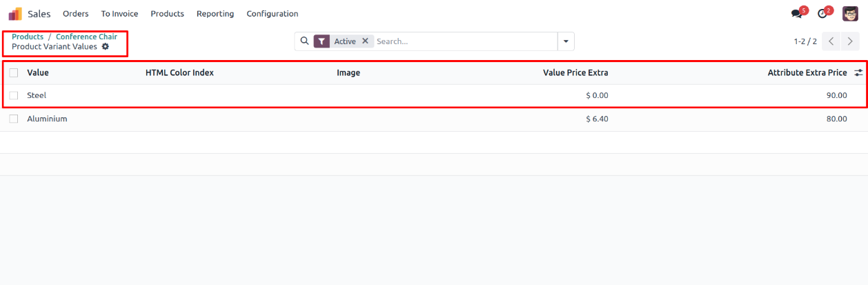Check the Aluminium row checkbox

coord(14,119)
